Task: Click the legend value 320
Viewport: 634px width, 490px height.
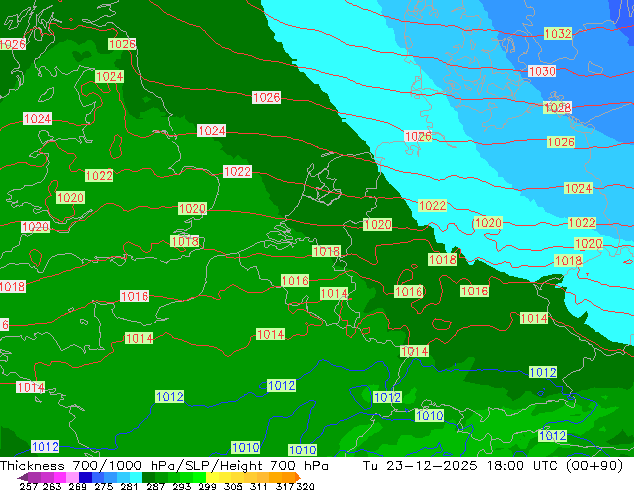Action: [x=305, y=486]
